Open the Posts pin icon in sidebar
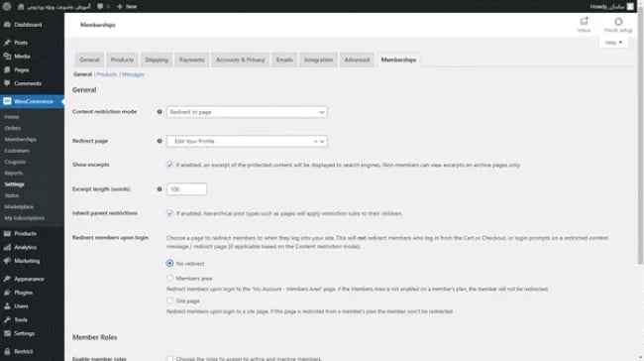The height and width of the screenshot is (361, 644). coord(7,43)
